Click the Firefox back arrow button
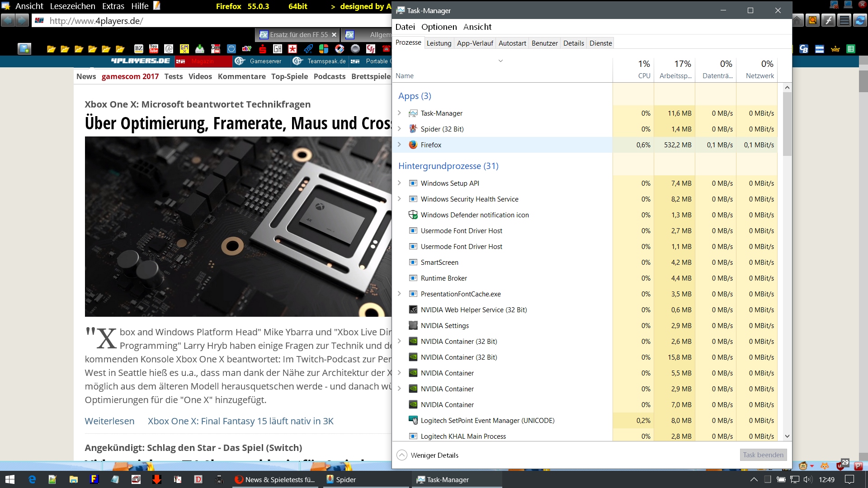Screen dimensions: 868x488 coord(8,20)
